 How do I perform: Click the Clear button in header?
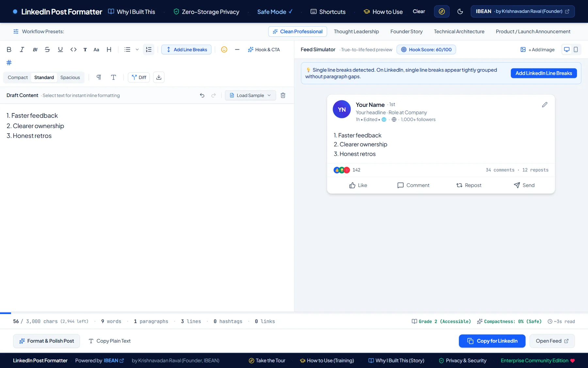[419, 11]
